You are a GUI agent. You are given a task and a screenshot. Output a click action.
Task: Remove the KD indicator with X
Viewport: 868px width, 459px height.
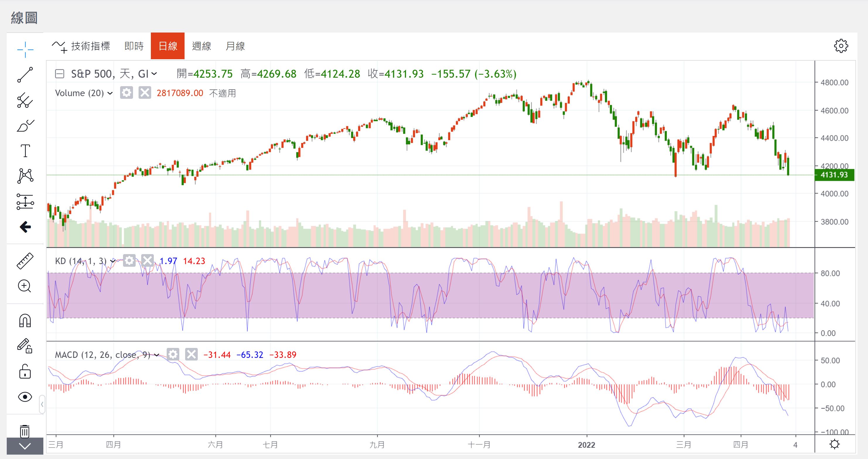[147, 261]
